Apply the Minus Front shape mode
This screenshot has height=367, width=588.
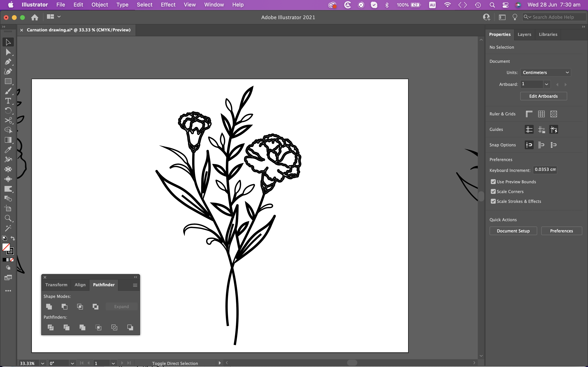64,307
